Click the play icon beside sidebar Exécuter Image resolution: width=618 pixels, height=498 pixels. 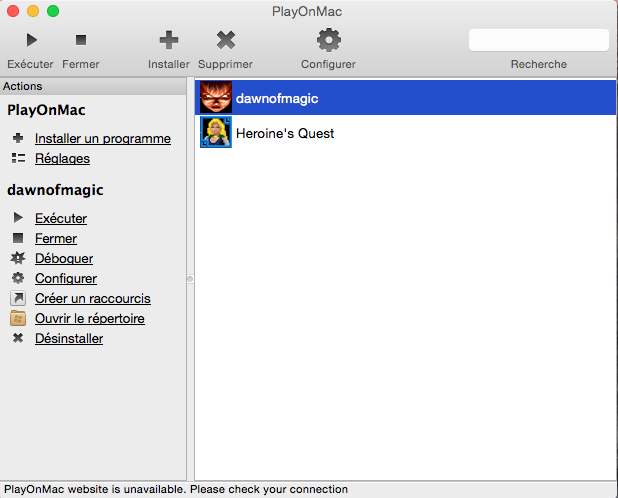[x=18, y=217]
